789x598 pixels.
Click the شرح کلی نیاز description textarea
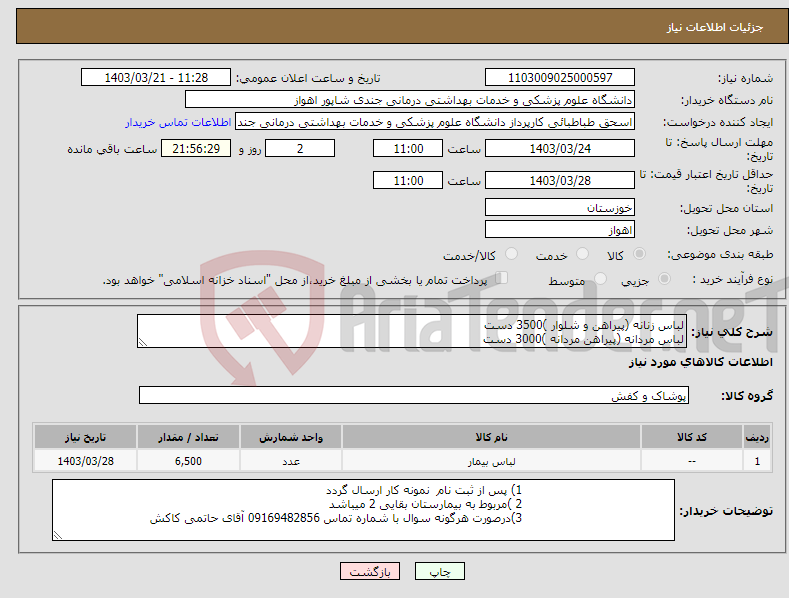coord(412,331)
